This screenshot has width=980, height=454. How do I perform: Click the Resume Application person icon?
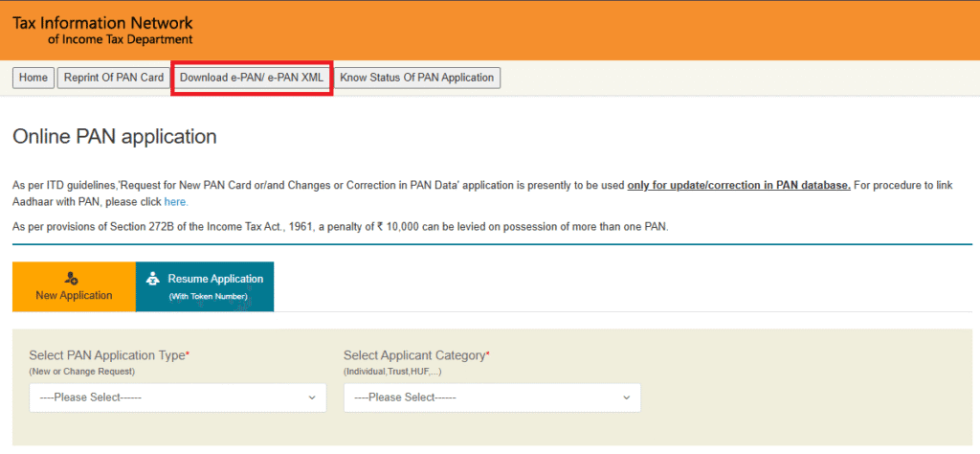pyautogui.click(x=152, y=280)
